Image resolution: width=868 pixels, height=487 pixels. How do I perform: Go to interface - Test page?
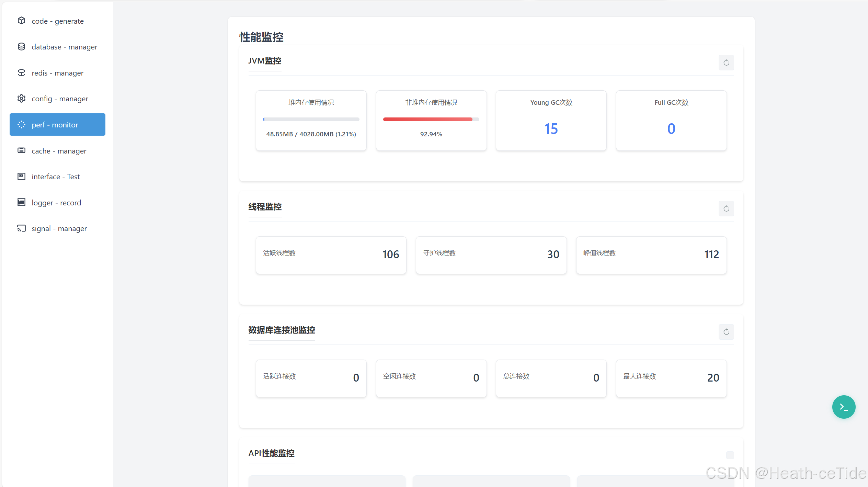[56, 177]
